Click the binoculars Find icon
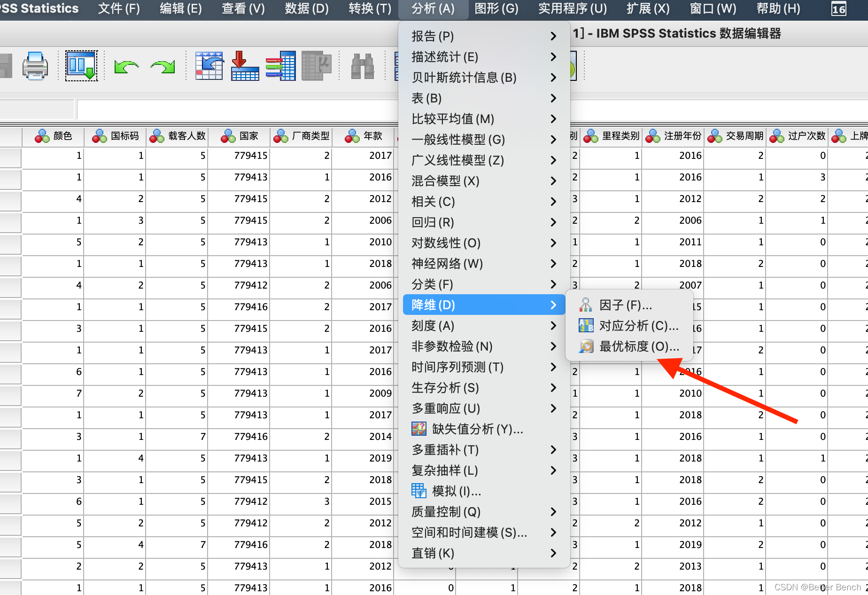This screenshot has height=595, width=868. [x=363, y=66]
